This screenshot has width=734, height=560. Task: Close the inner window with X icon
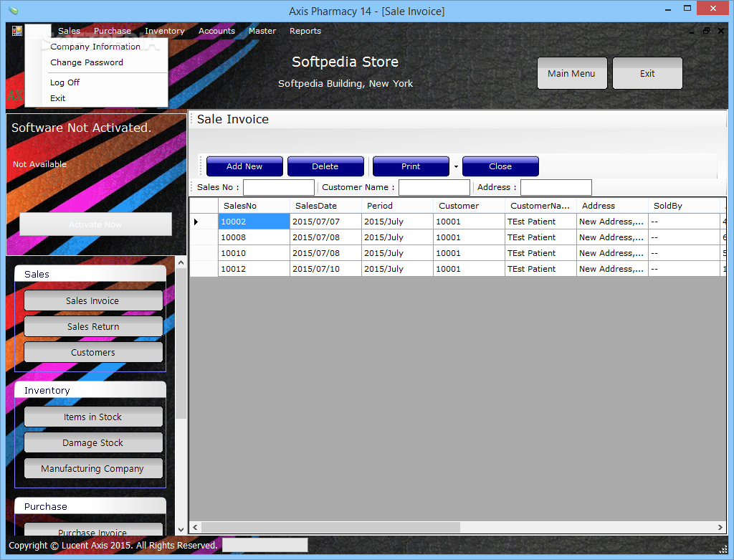tap(721, 31)
